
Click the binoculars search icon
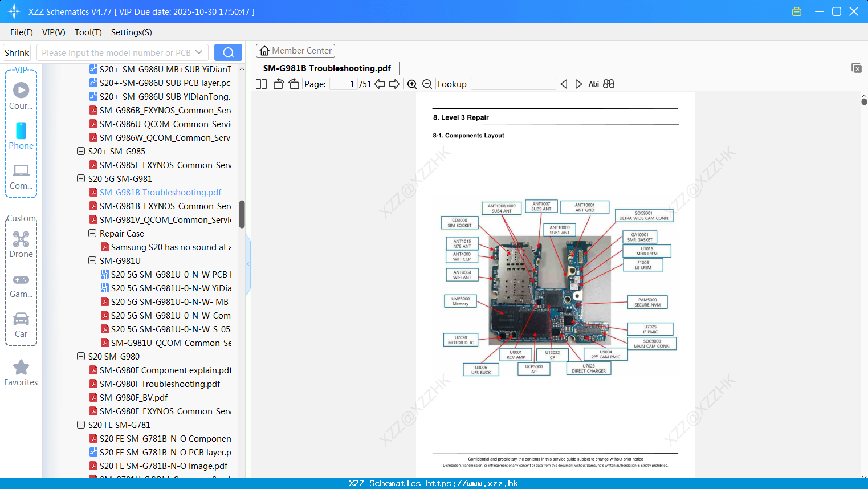click(x=609, y=84)
